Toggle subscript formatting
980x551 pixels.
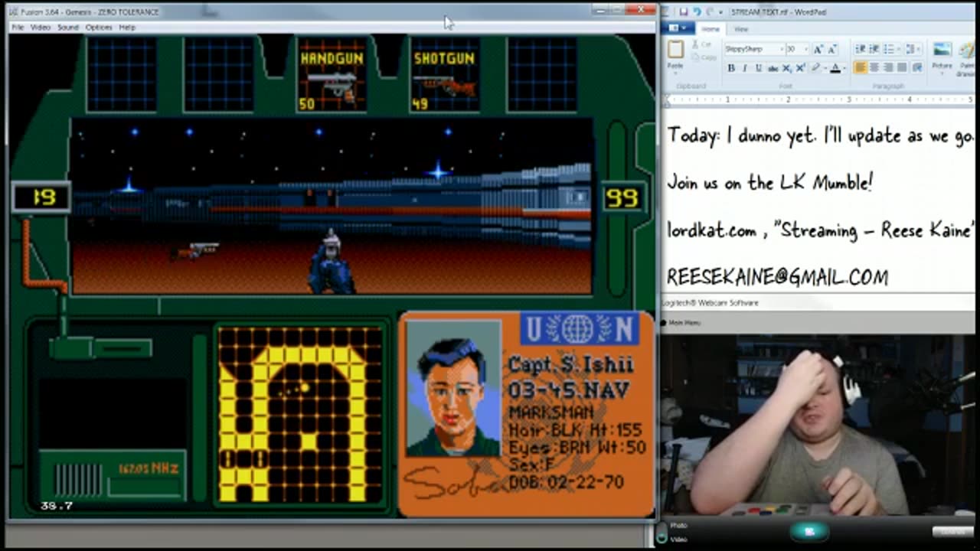point(787,68)
